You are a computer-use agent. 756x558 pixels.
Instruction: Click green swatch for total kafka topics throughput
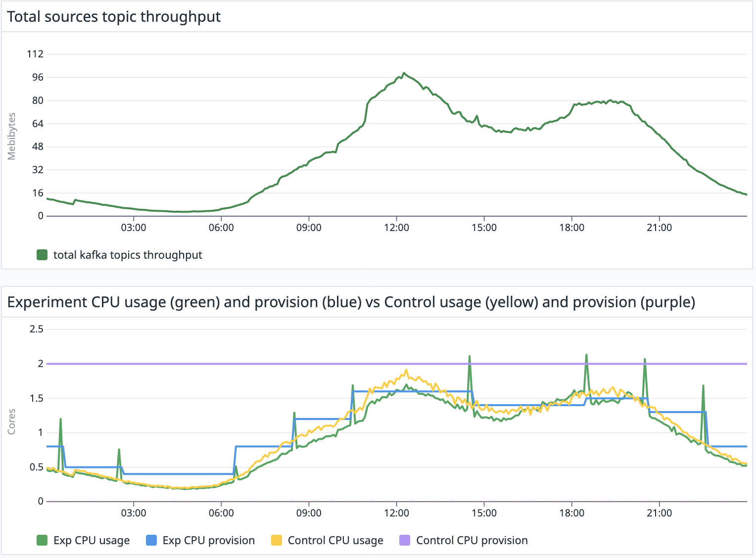(42, 255)
